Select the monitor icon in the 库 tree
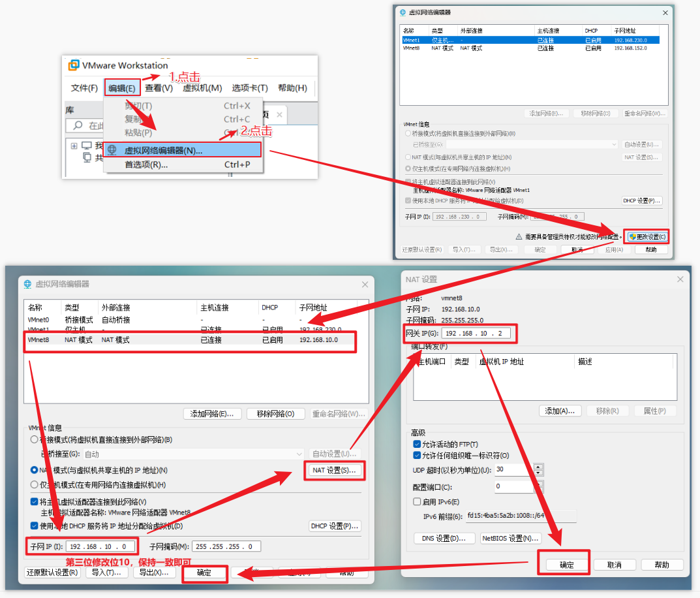This screenshot has width=700, height=598. click(87, 146)
